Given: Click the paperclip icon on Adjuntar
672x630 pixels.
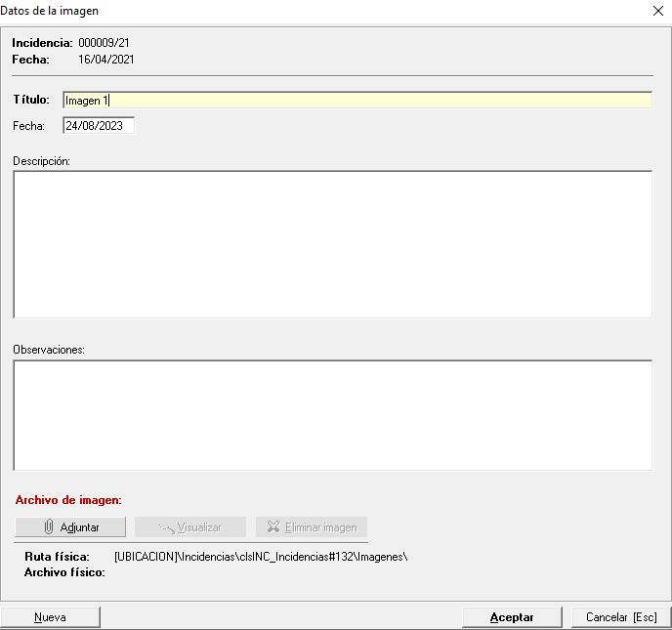Looking at the screenshot, I should [49, 527].
